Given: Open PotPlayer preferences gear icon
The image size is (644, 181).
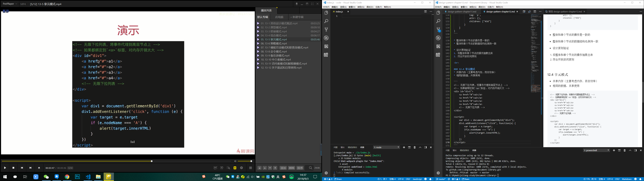Looking at the screenshot, I should pos(241,168).
